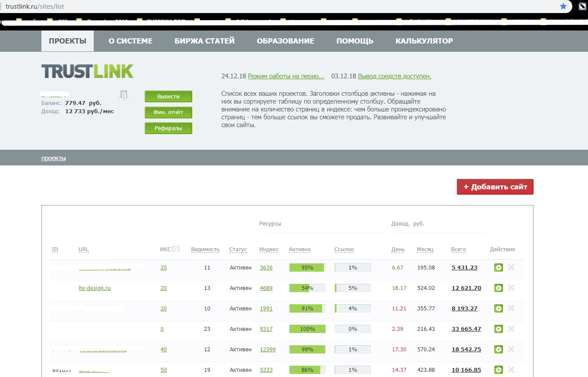Click the 5% Ссылок progress bar
The height and width of the screenshot is (377, 588).
(353, 288)
